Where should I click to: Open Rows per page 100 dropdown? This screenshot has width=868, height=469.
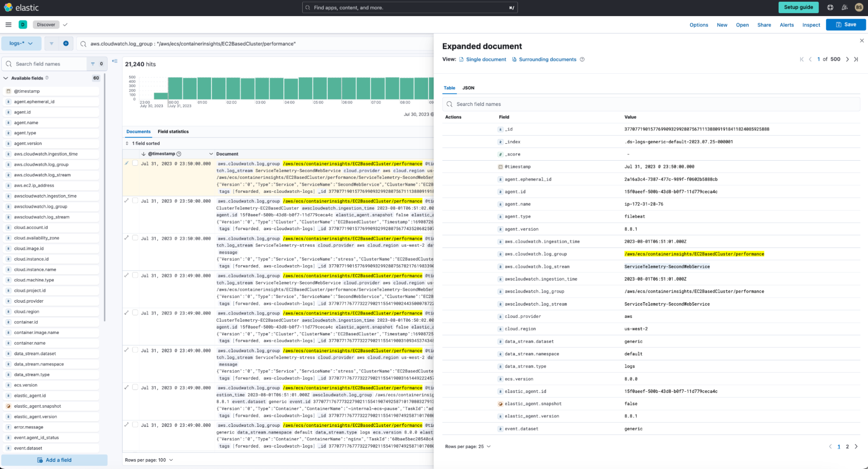149,460
